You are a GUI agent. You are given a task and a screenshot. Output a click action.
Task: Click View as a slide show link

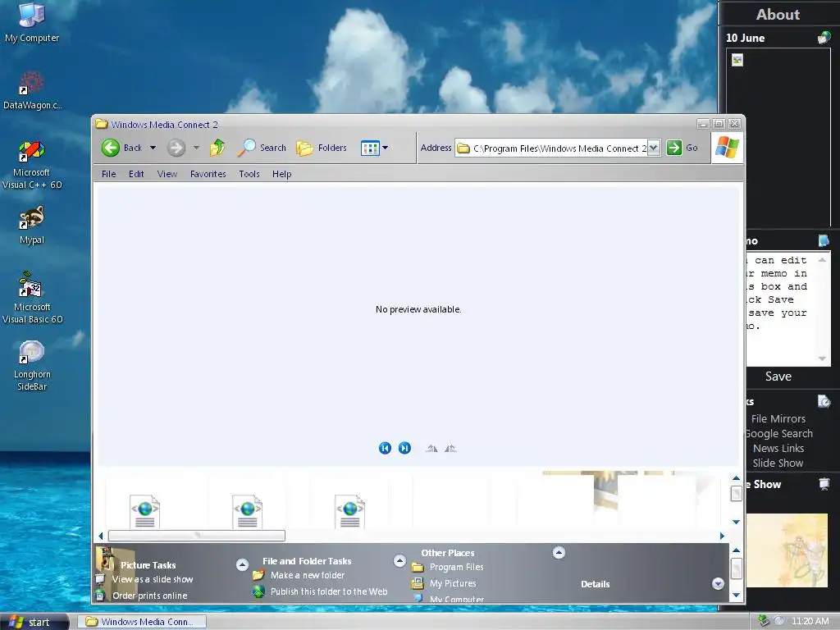(152, 579)
